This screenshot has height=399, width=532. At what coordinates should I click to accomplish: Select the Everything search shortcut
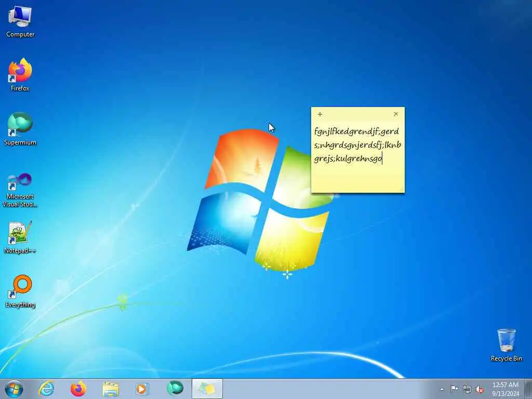point(20,291)
